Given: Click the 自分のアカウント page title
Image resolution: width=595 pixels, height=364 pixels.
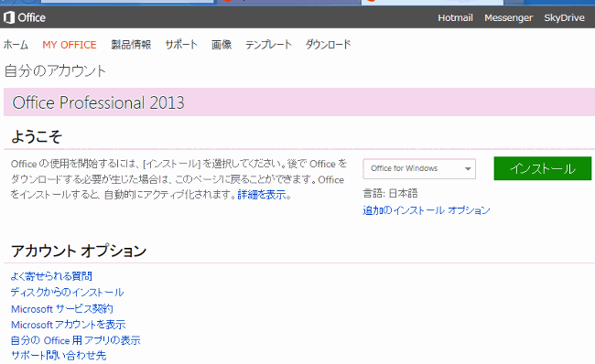Looking at the screenshot, I should coord(55,71).
